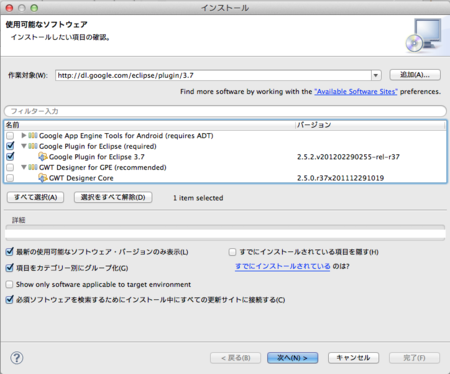
Task: Toggle hide already installed items checkbox
Action: point(232,252)
